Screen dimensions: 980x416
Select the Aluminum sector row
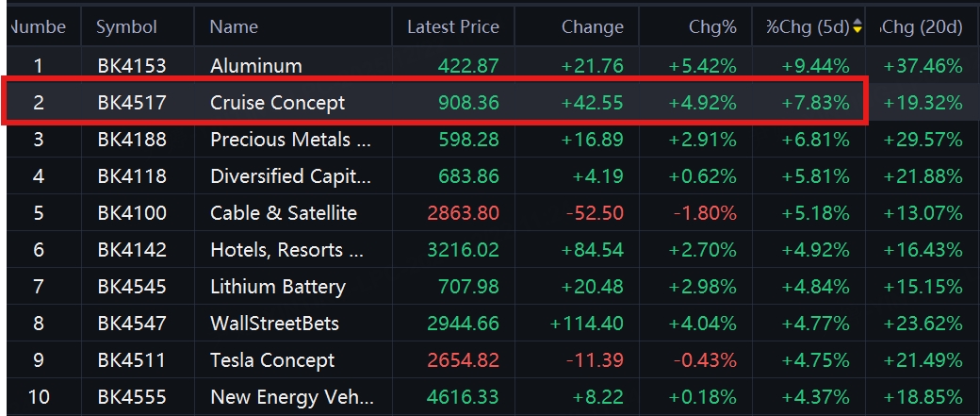click(256, 66)
